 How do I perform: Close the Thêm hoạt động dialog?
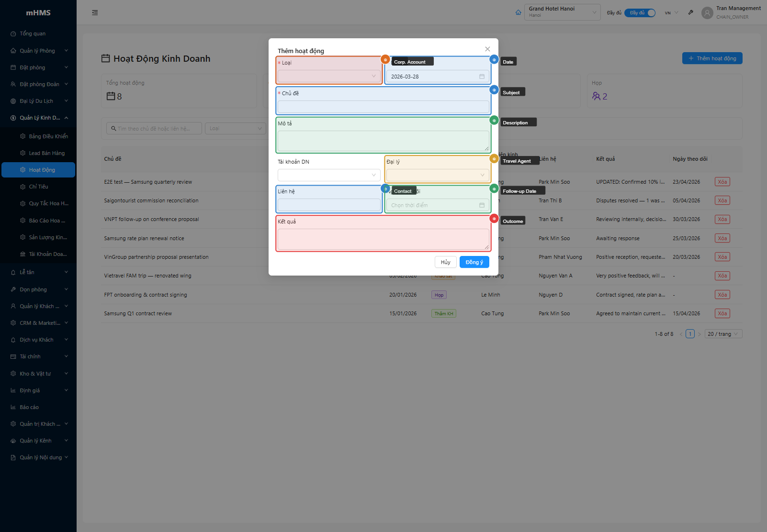(487, 49)
